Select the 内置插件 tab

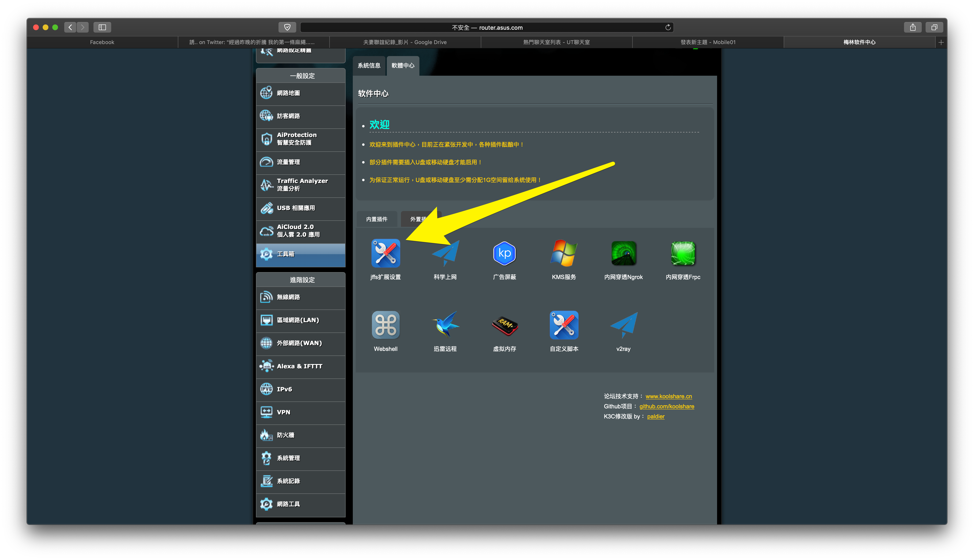point(377,219)
